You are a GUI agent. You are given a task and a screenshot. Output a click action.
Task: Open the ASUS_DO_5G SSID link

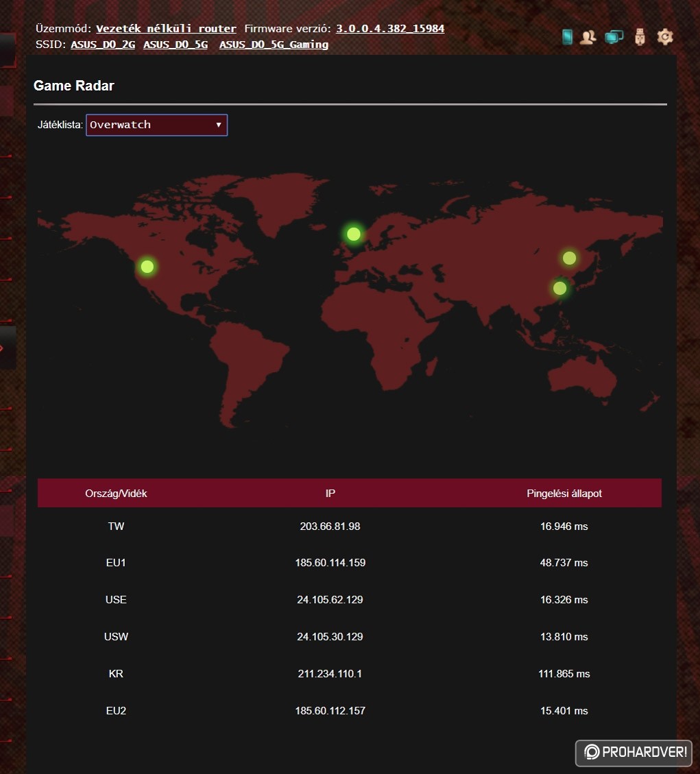[x=176, y=45]
